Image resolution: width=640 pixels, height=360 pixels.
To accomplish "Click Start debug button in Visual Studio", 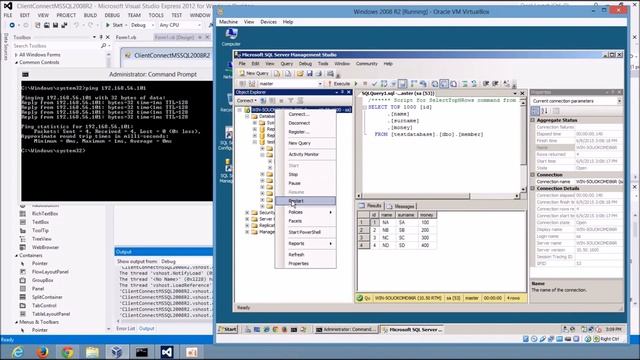I will (x=114, y=25).
